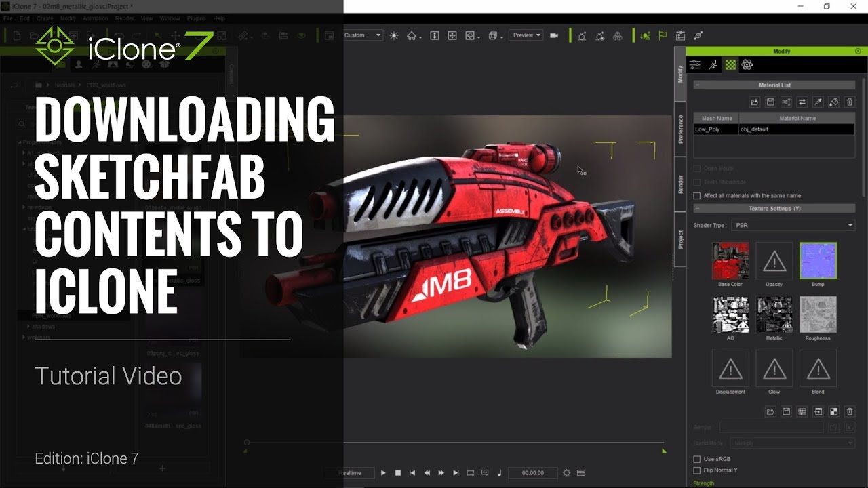Select the eyedropper material picker
The height and width of the screenshot is (488, 868).
point(818,102)
